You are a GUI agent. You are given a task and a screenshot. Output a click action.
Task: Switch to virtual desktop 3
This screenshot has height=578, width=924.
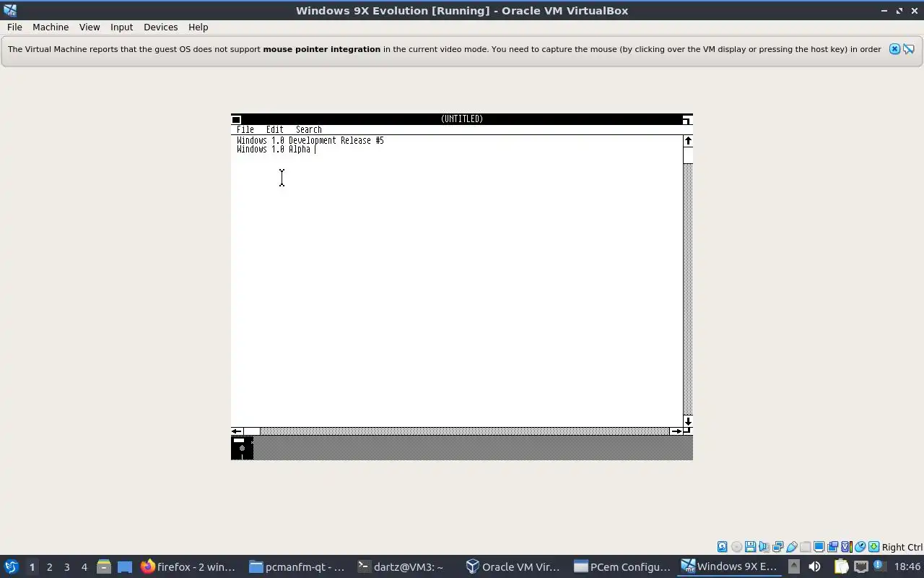click(x=66, y=566)
